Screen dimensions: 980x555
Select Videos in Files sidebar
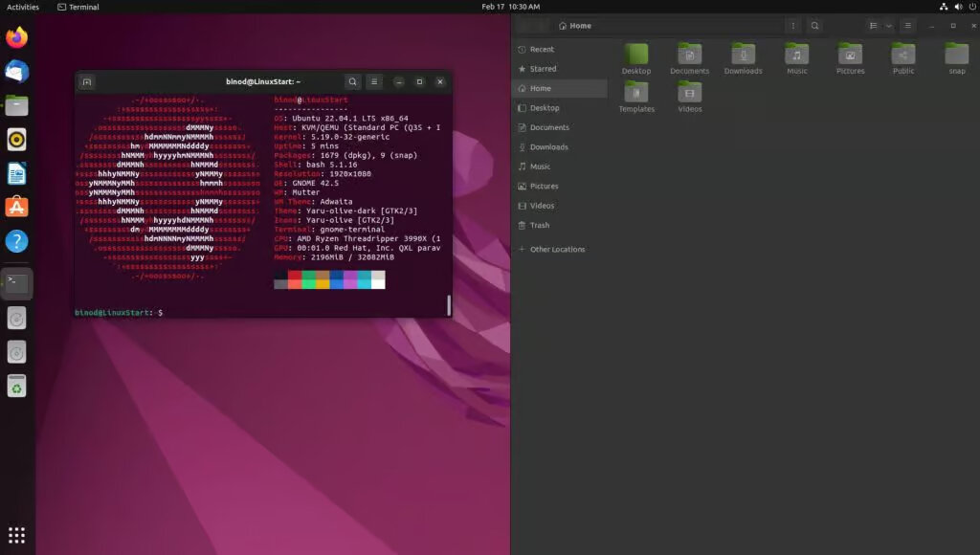point(559,206)
